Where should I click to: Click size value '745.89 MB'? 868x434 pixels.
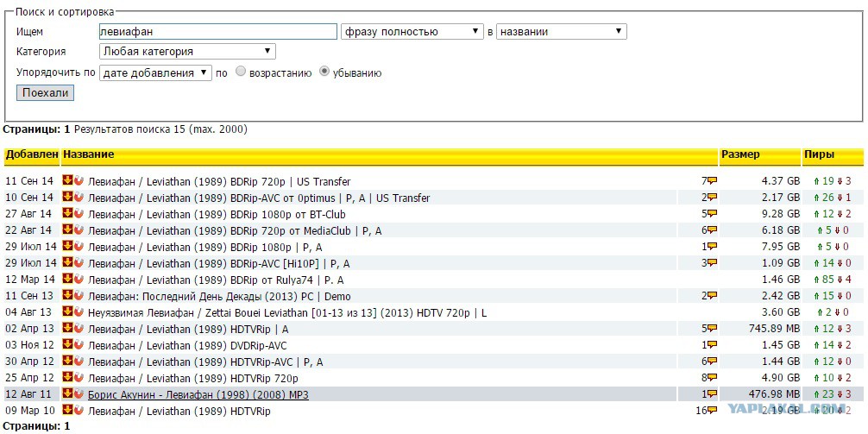(x=774, y=330)
